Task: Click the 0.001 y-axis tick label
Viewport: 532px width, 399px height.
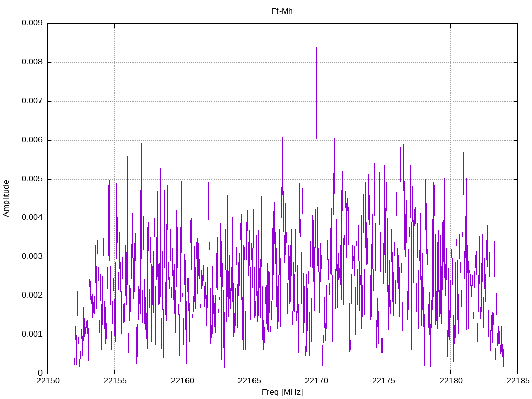Action: tap(32, 334)
